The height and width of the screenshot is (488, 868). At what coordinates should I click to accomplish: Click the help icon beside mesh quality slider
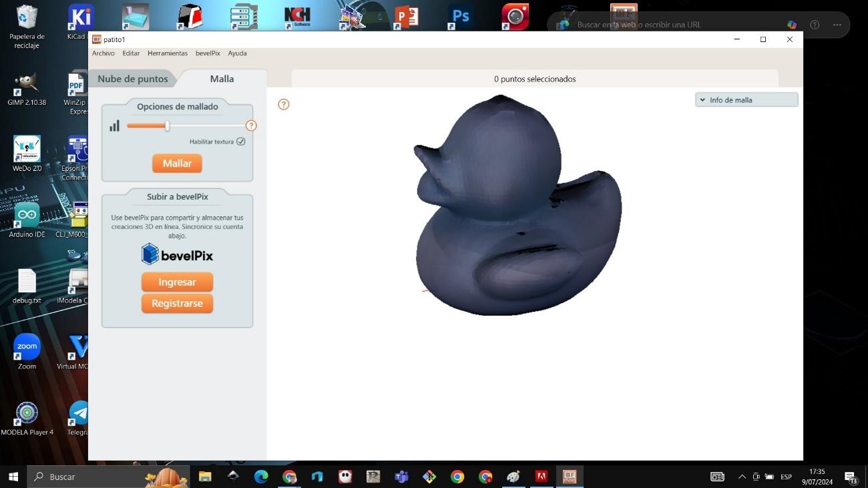[251, 126]
